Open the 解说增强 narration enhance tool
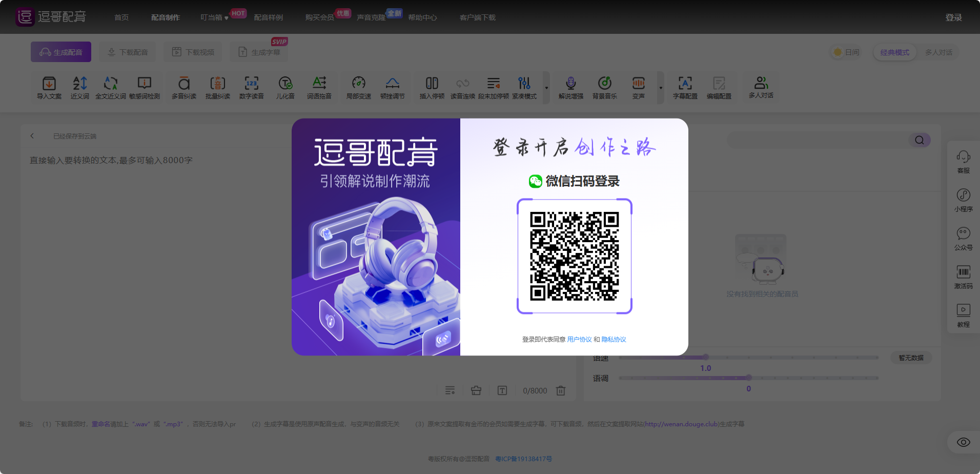The height and width of the screenshot is (474, 980). point(571,87)
